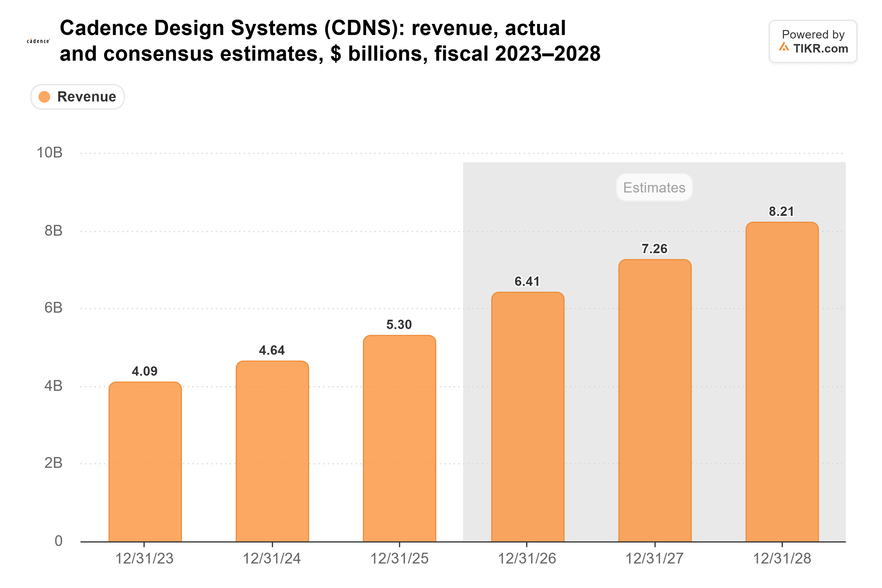Viewport: 882px width, 588px height.
Task: Click the orange Revenue legend dot
Action: (45, 97)
